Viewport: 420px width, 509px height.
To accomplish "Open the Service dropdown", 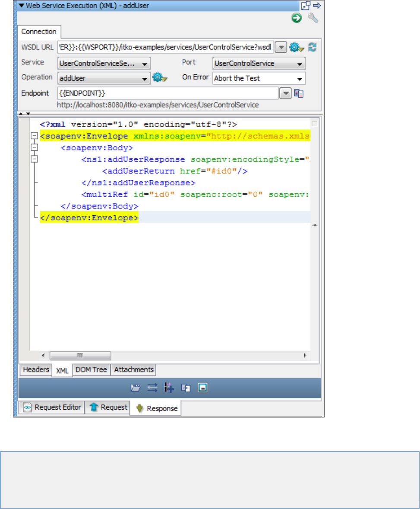I will [x=104, y=63].
